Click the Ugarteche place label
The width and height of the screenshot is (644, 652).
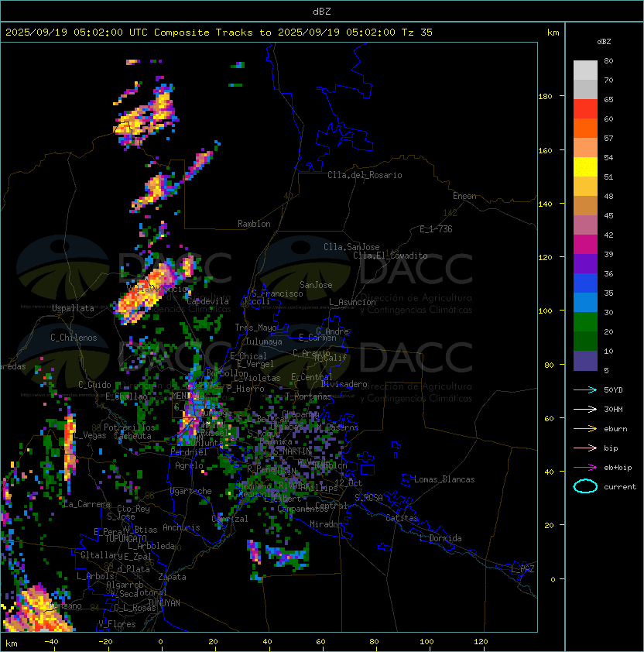(x=191, y=491)
